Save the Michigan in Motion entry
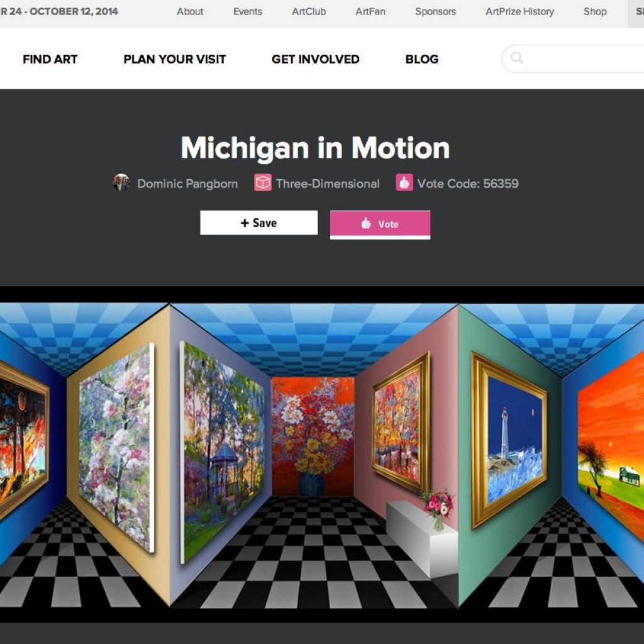The height and width of the screenshot is (644, 644). pos(258,223)
